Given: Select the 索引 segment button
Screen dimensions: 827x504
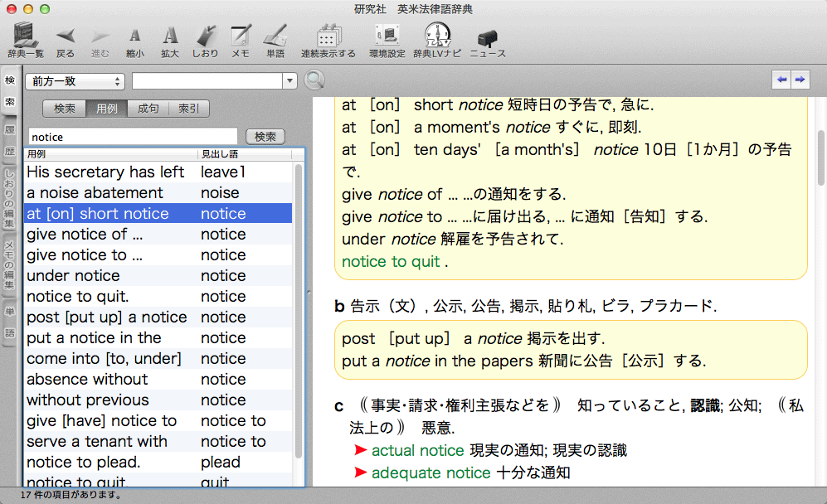Looking at the screenshot, I should coord(189,109).
